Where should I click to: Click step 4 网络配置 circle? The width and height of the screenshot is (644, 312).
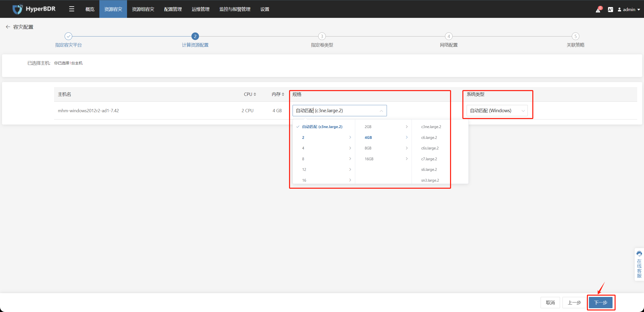pyautogui.click(x=449, y=36)
